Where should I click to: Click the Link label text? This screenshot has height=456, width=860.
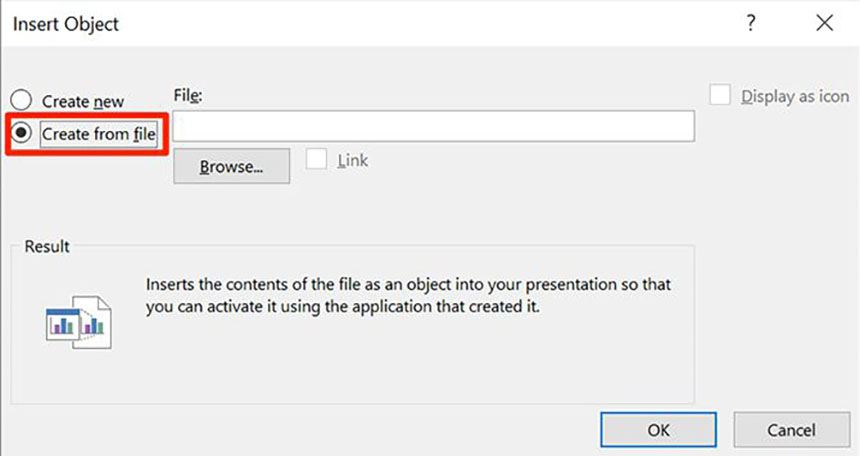point(352,160)
